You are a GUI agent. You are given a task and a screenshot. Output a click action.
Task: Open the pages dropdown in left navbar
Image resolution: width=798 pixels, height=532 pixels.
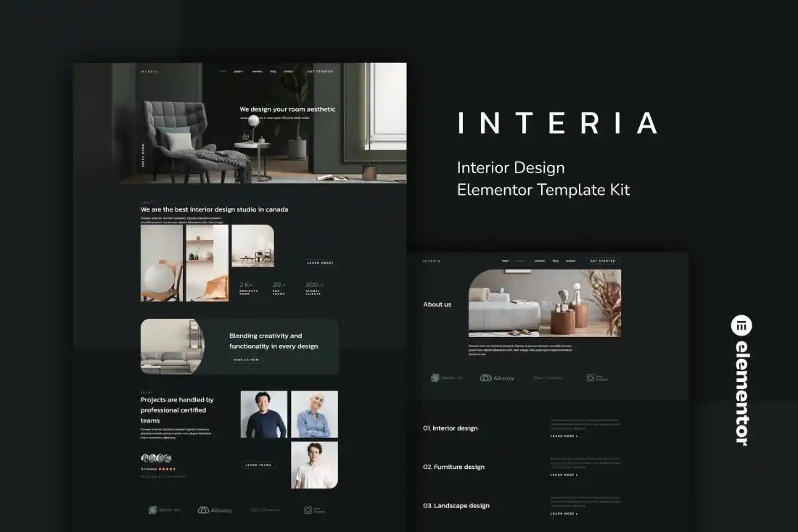(x=239, y=72)
